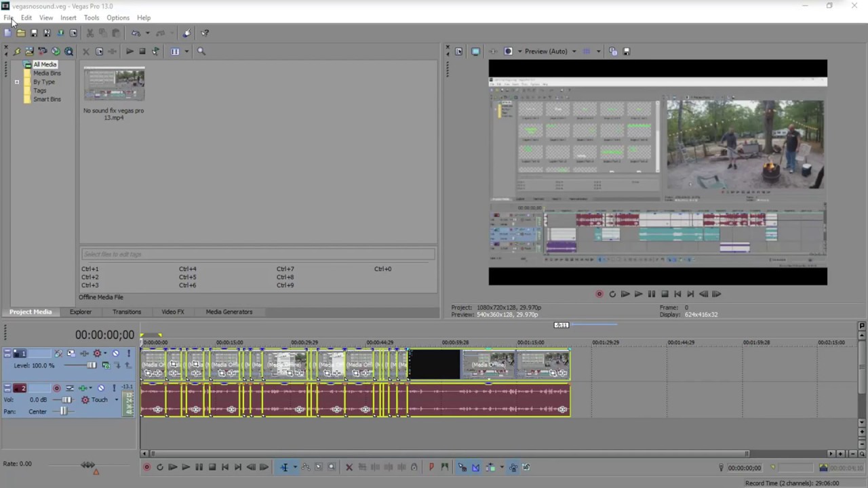Viewport: 868px width, 488px height.
Task: Toggle Bypass Motion Blur on track 1
Action: (58, 353)
